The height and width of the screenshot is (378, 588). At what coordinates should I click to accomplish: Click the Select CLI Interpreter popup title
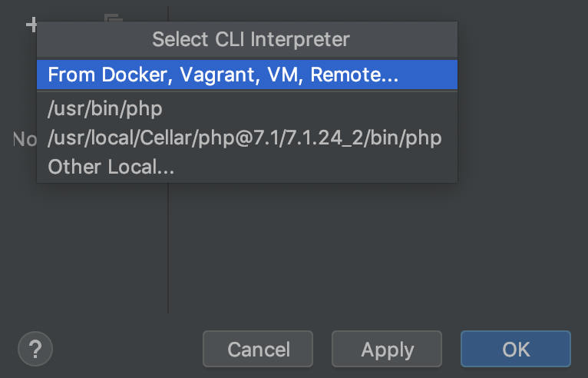[x=250, y=39]
